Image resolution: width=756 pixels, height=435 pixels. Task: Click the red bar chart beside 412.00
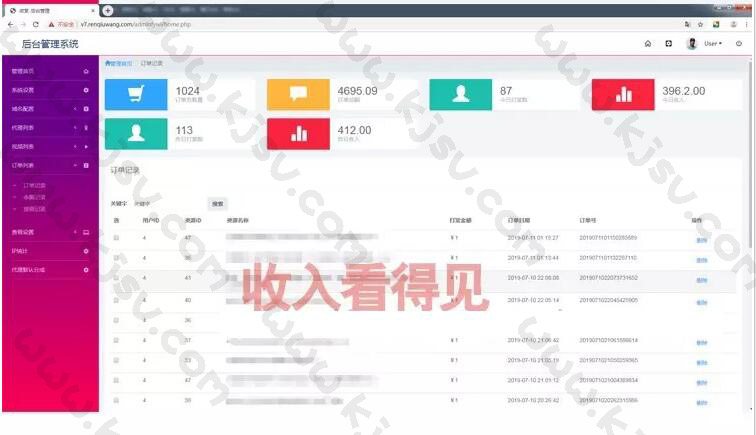click(x=298, y=134)
